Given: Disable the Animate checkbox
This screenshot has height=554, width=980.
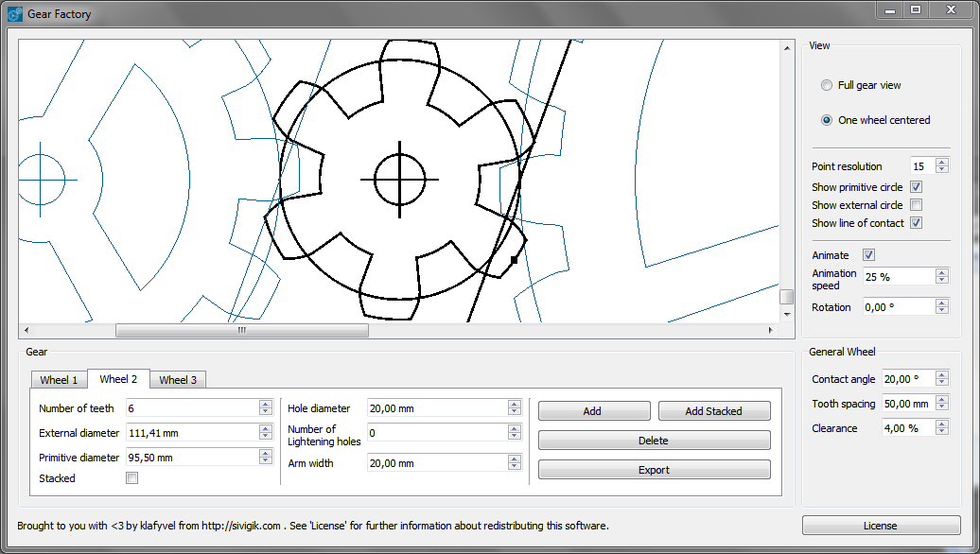Looking at the screenshot, I should 868,255.
